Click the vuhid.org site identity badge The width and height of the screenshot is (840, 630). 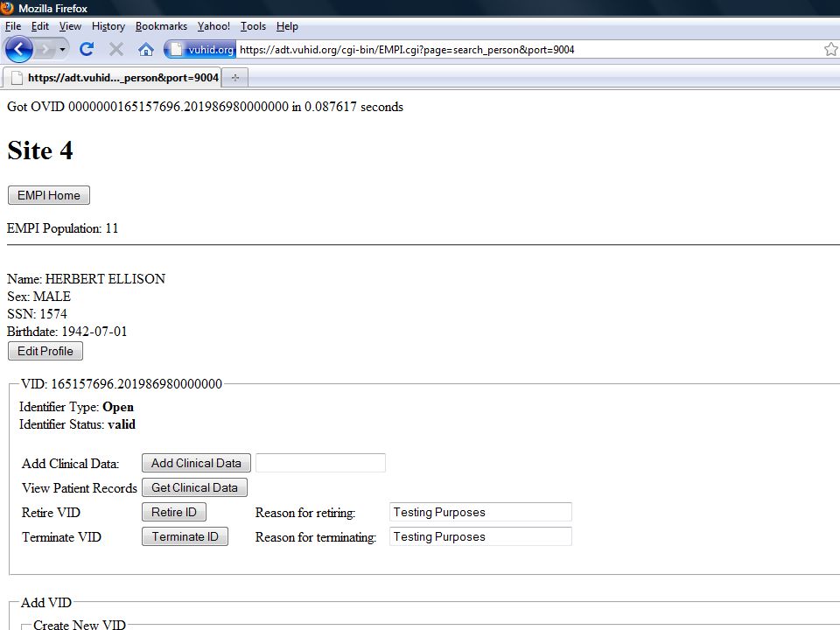tap(200, 50)
